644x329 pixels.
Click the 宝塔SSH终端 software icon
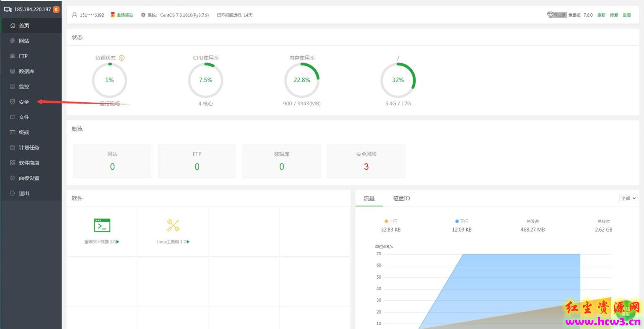[102, 225]
